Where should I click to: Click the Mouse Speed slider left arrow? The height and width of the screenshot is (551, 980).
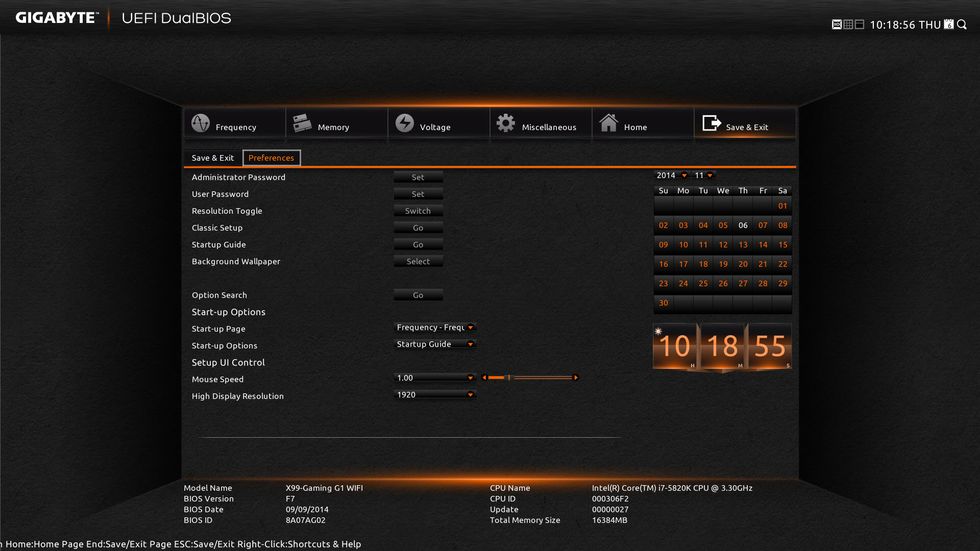tap(484, 378)
